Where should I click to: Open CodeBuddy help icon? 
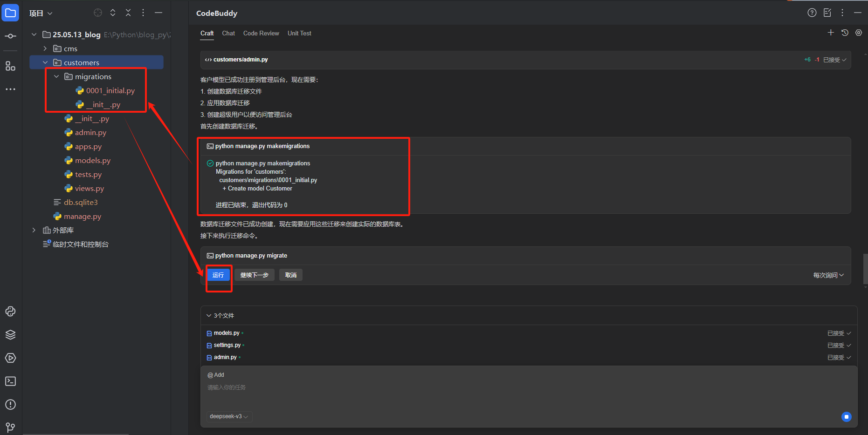[812, 13]
